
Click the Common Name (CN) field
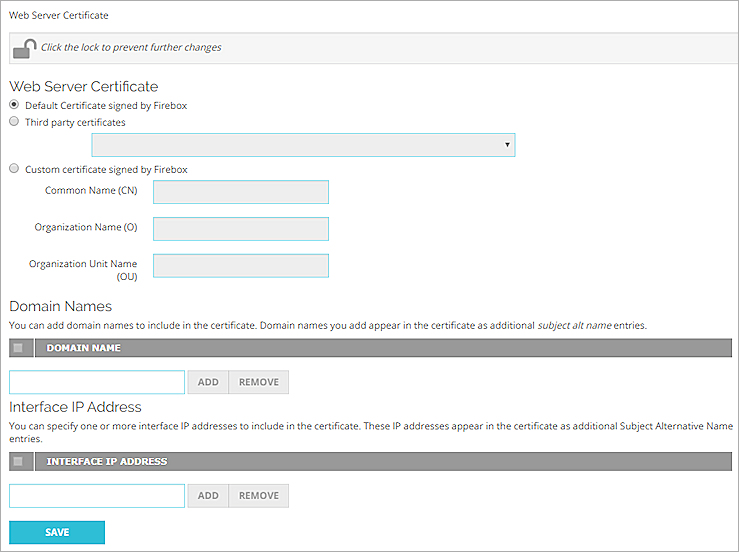(x=240, y=192)
